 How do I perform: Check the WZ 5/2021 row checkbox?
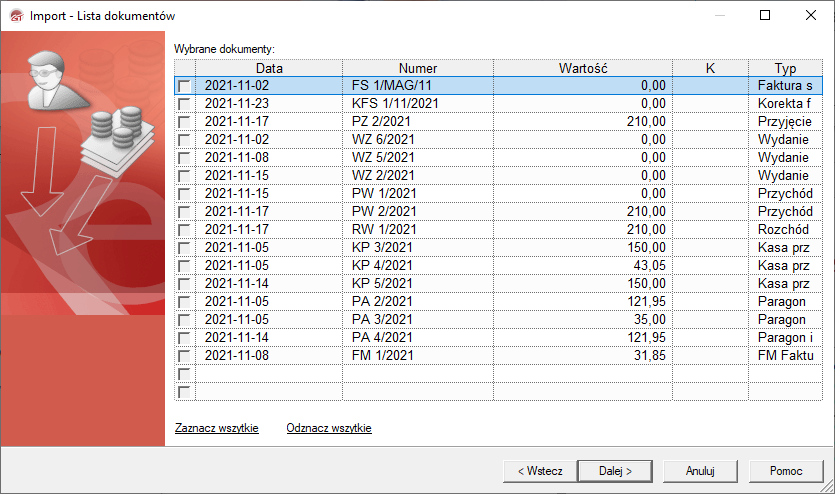click(x=184, y=158)
